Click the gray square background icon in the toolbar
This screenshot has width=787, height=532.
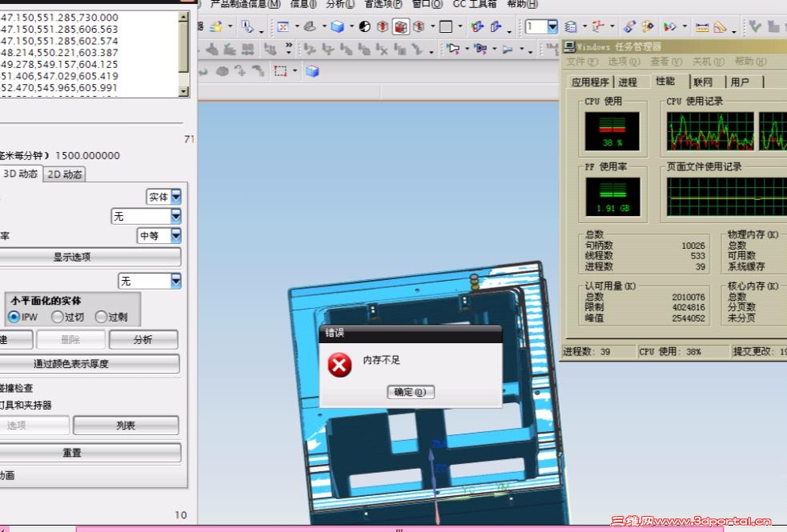(x=445, y=26)
